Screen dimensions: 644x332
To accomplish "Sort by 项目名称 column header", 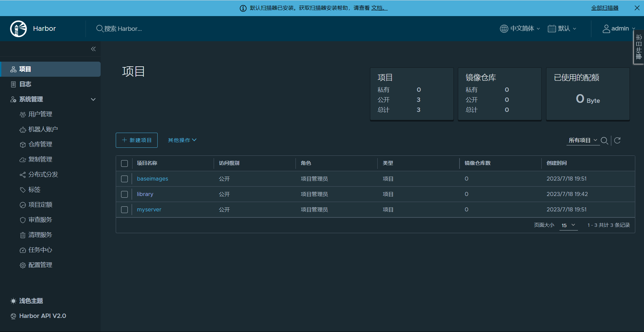I will (147, 163).
